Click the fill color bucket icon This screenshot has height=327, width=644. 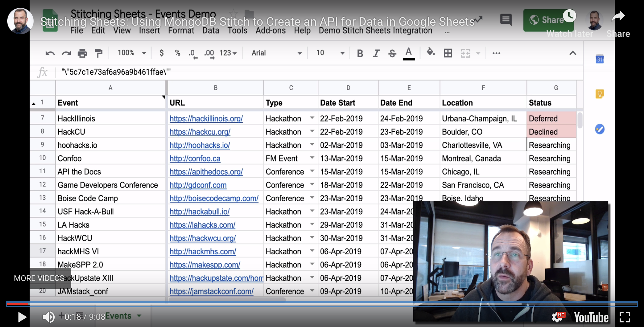431,53
